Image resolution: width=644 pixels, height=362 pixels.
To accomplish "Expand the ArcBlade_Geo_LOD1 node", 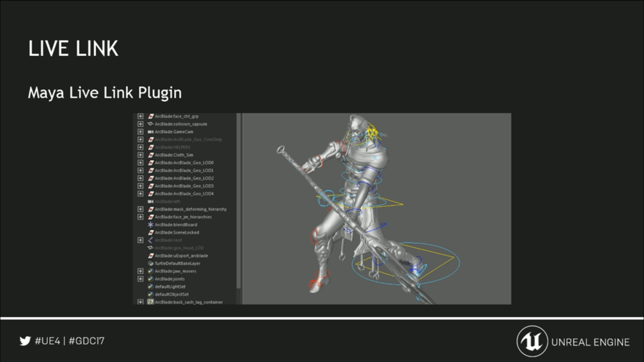I will pyautogui.click(x=140, y=170).
